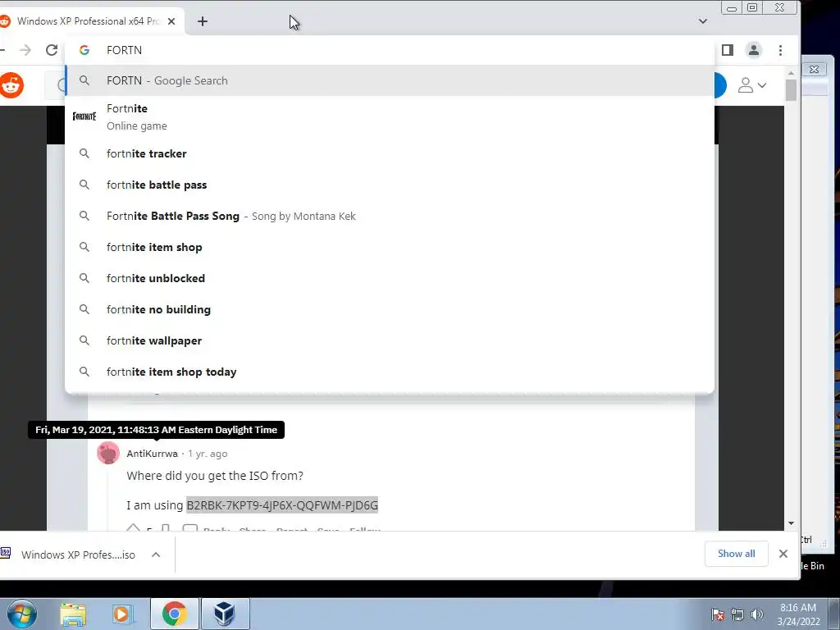
Task: Reload the page with the refresh button
Action: (x=52, y=50)
